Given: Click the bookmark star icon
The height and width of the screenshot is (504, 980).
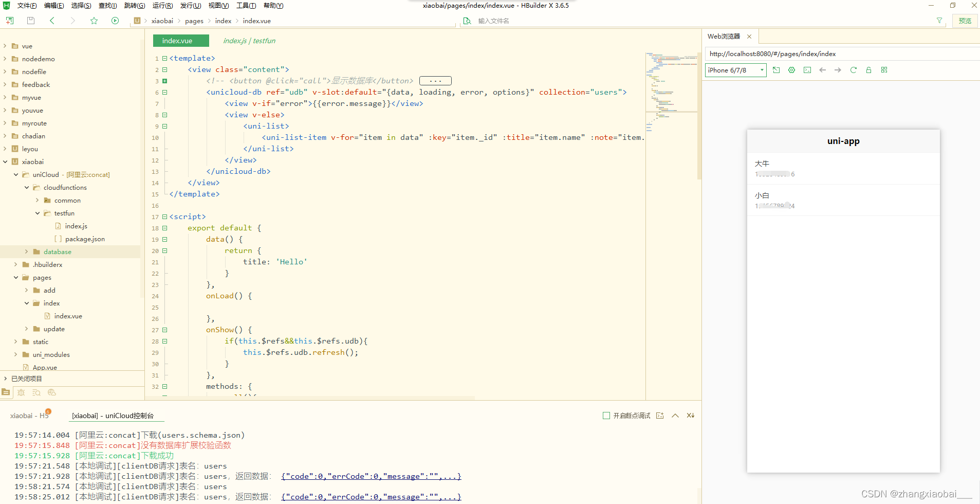Looking at the screenshot, I should point(94,21).
